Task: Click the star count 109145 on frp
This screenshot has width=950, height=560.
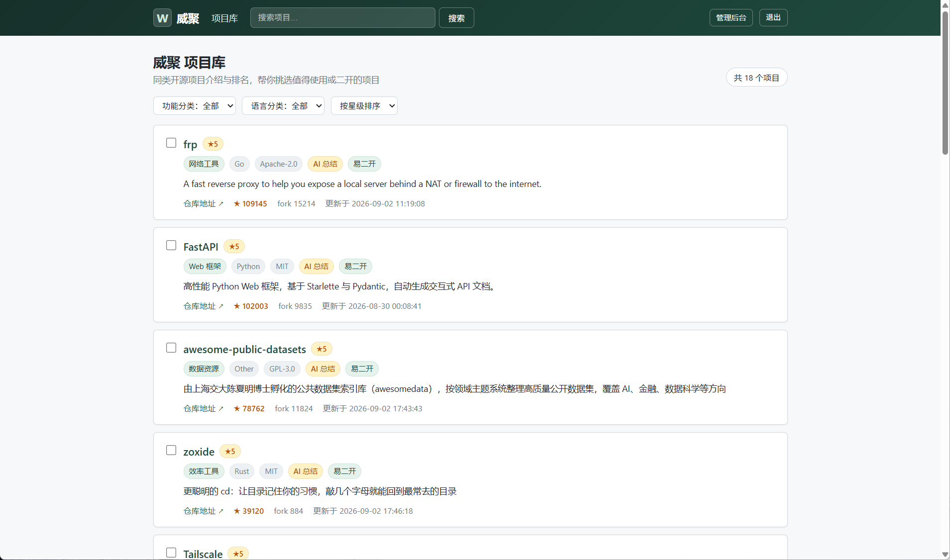Action: 250,204
